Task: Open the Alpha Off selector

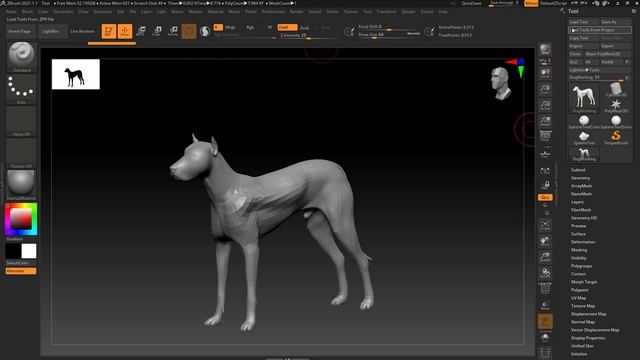Action: click(21, 121)
